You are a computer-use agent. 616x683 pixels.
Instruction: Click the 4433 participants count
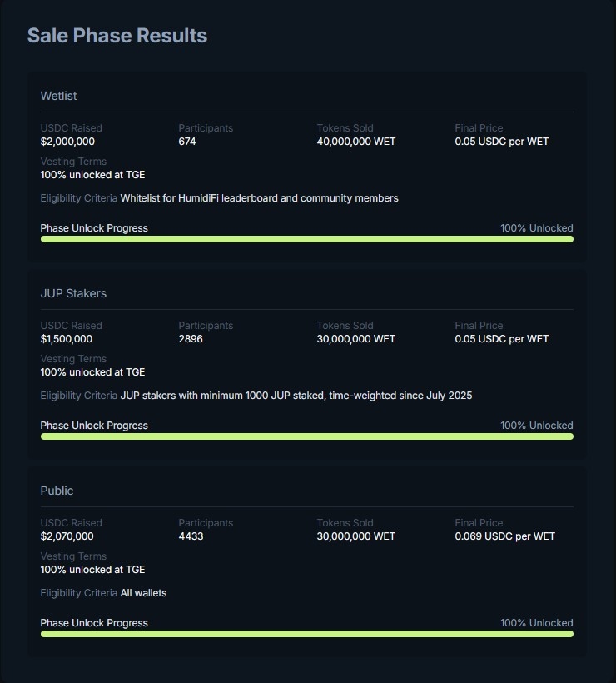pos(191,536)
